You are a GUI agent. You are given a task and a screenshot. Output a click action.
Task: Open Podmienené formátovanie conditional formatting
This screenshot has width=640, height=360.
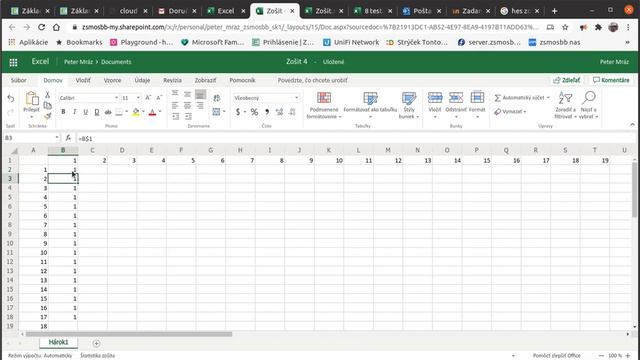click(x=324, y=105)
